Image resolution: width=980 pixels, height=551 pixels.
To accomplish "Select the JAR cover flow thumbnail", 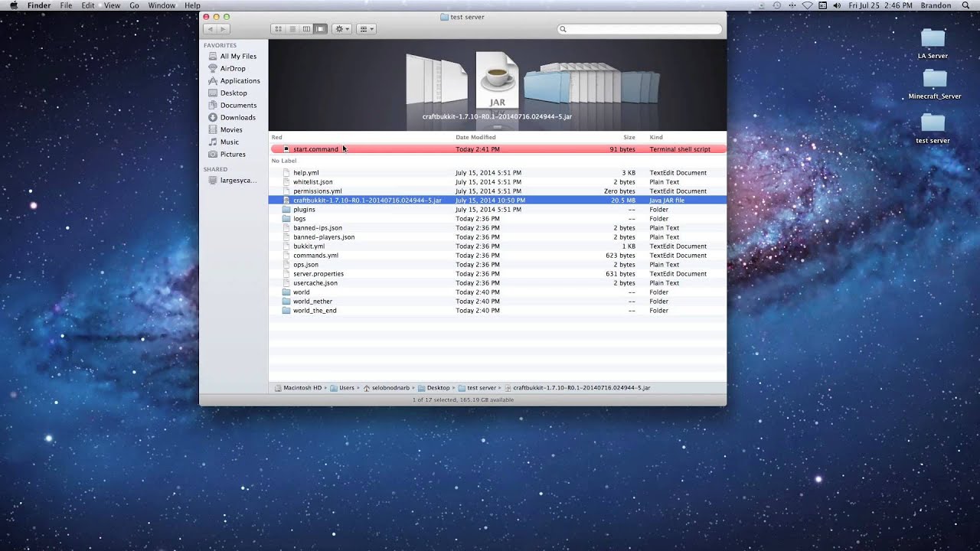I will (x=497, y=81).
